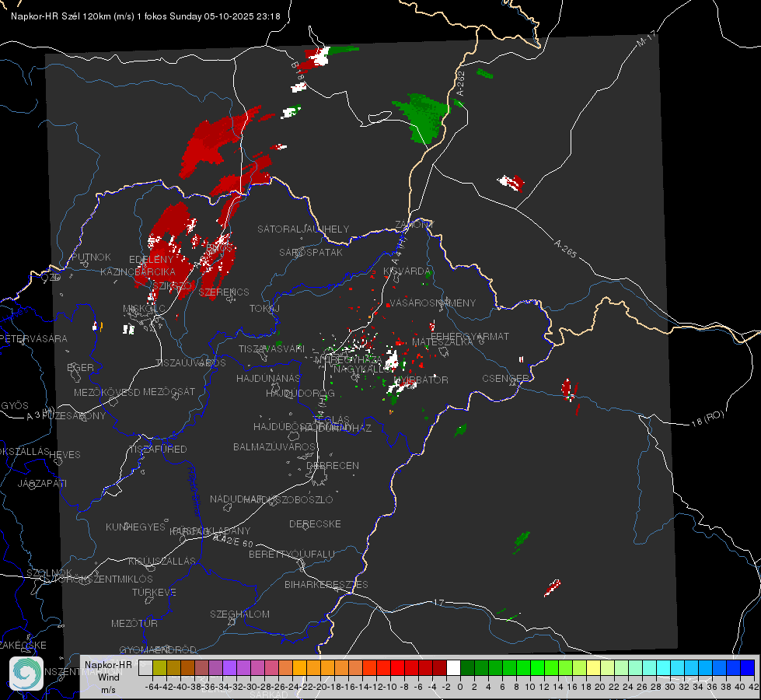This screenshot has width=761, height=700.
Task: Click the PUTNOK town label
Action: [x=91, y=257]
